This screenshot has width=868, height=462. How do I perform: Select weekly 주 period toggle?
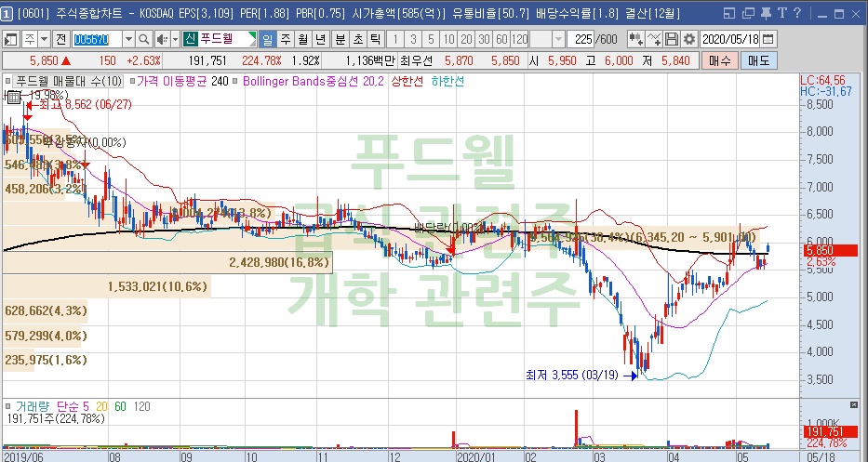[x=285, y=39]
